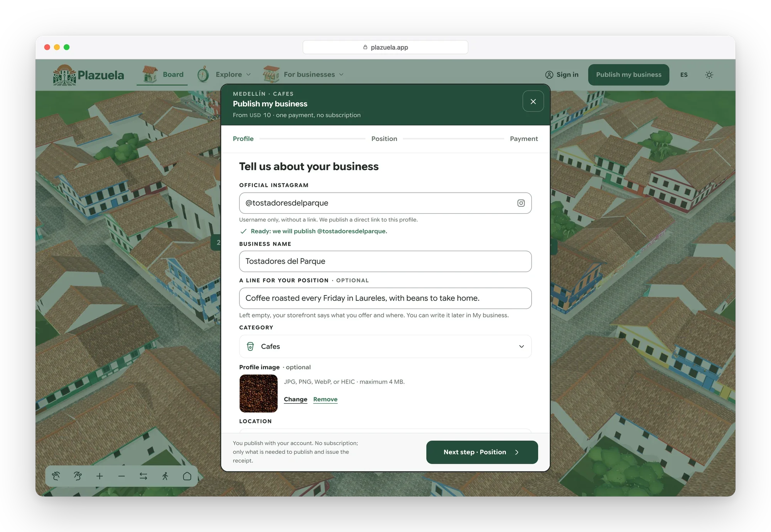Switch to walking mode icon
771x532 pixels.
(x=165, y=476)
